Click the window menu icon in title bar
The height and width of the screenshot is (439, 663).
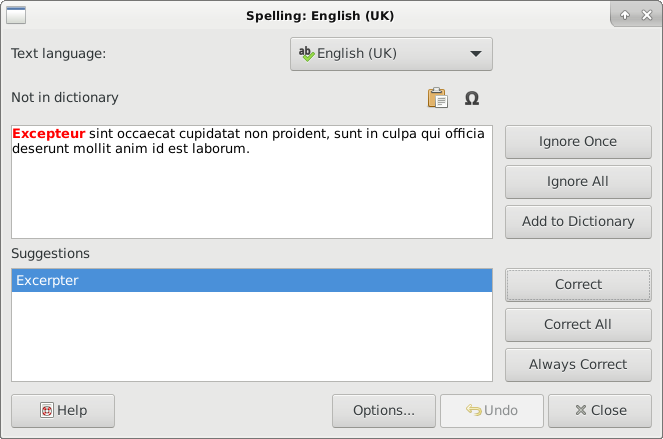coord(16,16)
